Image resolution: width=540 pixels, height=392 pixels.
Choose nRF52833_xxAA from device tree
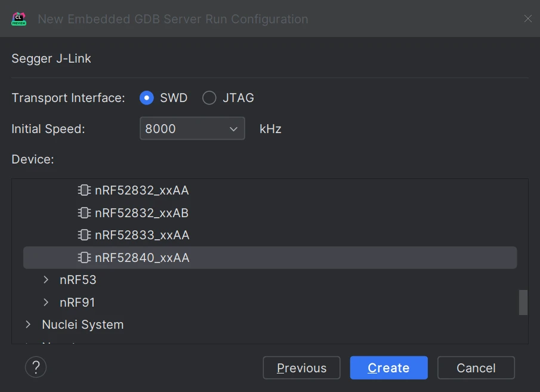click(x=142, y=235)
